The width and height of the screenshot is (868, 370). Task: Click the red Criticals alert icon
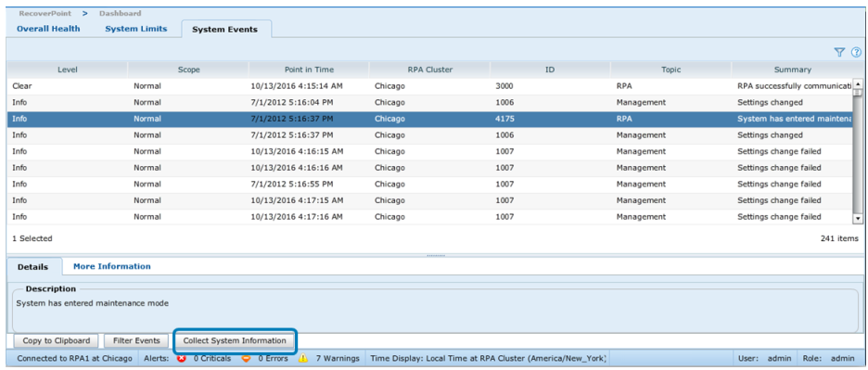click(x=181, y=358)
